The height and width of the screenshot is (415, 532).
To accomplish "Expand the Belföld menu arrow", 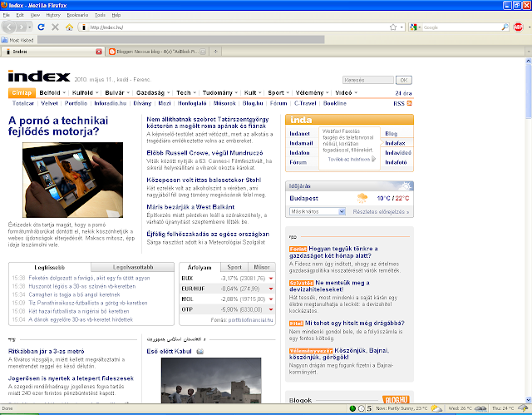I will [64, 92].
